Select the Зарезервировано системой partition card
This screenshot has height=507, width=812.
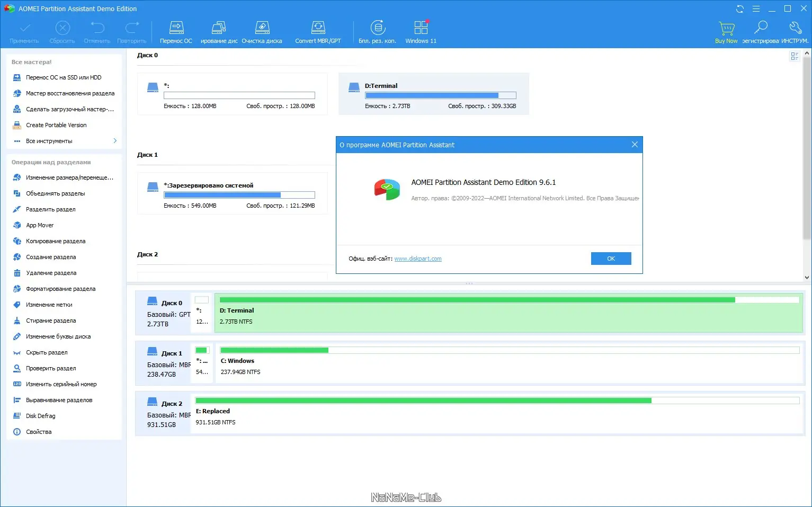point(233,193)
